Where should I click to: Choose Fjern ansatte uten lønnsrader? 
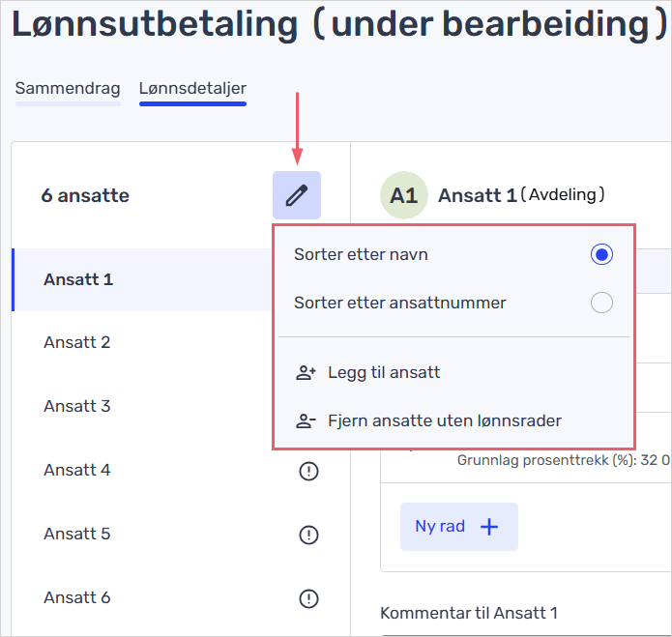(x=444, y=420)
